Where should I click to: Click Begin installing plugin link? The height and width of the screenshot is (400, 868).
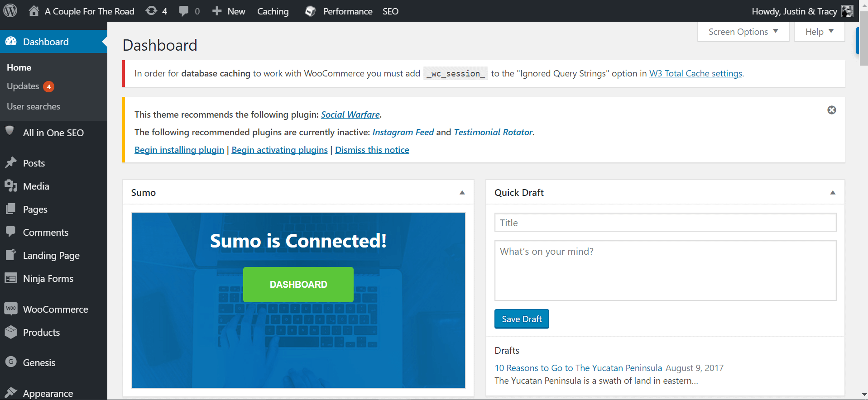[179, 150]
